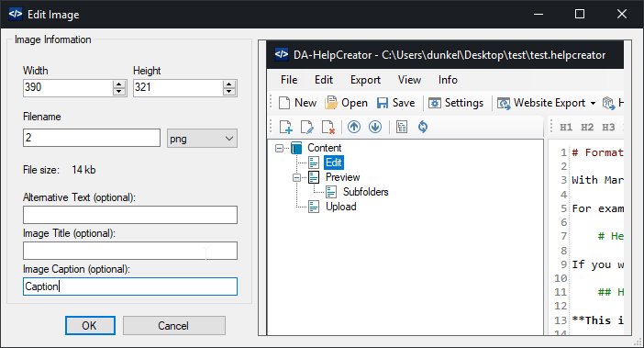The height and width of the screenshot is (348, 644).
Task: Focus the Height value field showing 321
Action: pyautogui.click(x=178, y=87)
